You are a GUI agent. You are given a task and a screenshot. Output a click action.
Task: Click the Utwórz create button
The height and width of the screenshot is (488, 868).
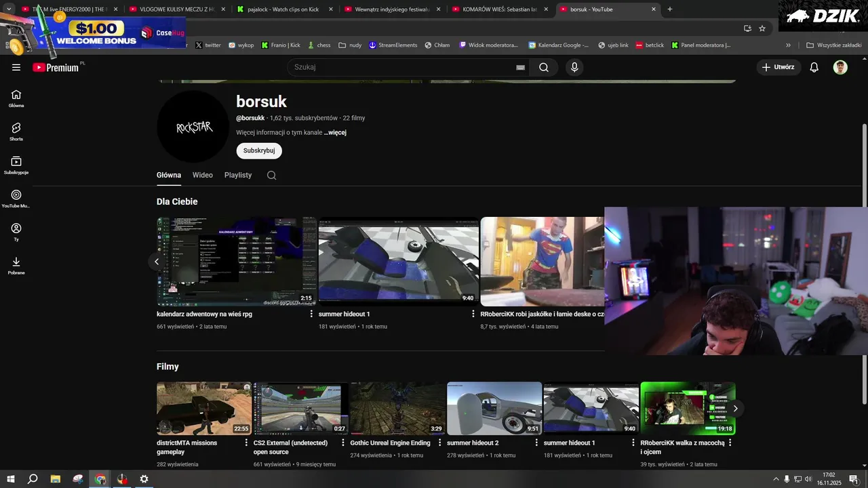pyautogui.click(x=778, y=67)
